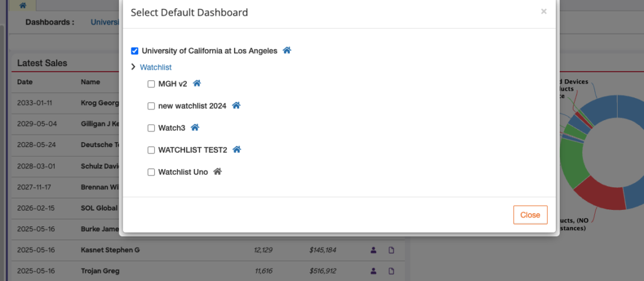The height and width of the screenshot is (281, 644).
Task: Click the Watchlist link in dialog
Action: click(156, 67)
